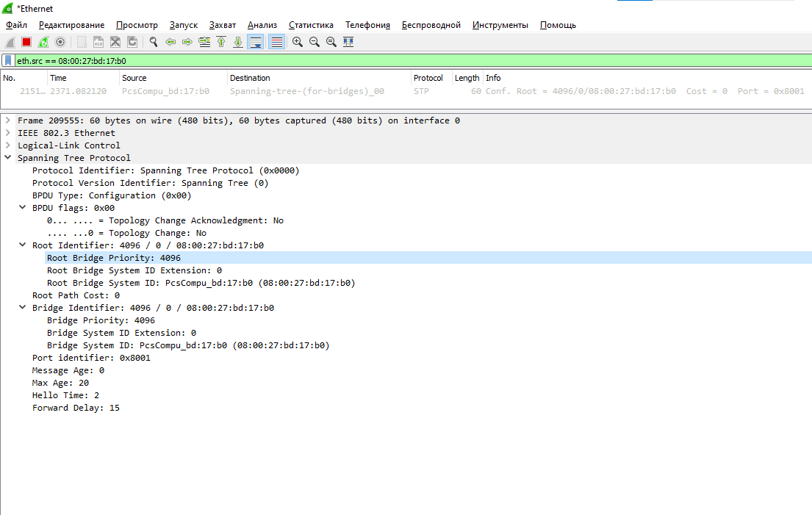Click the Find packet magnifier icon
This screenshot has width=812, height=515.
154,43
